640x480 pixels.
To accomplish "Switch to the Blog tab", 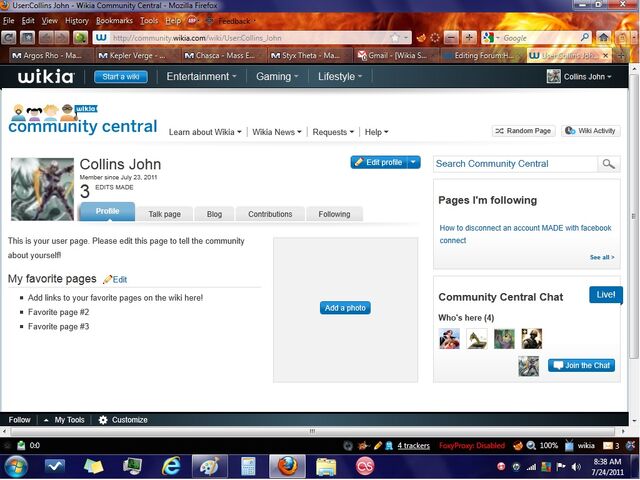I will click(x=214, y=214).
